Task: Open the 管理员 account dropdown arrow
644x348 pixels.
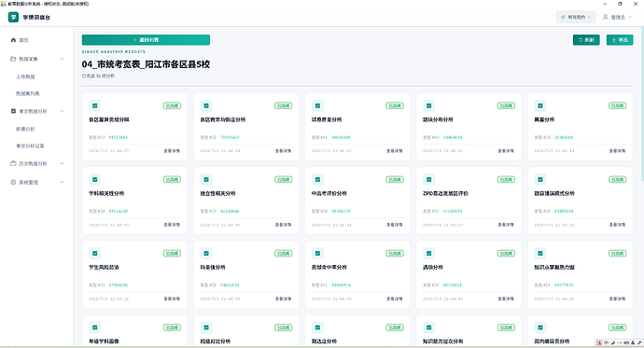Action: [630, 17]
